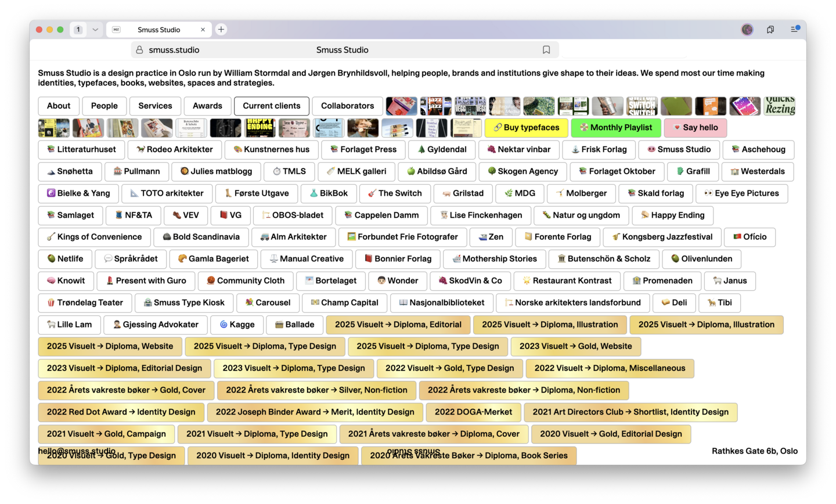
Task: Bookmark this page from the address bar
Action: (x=546, y=50)
